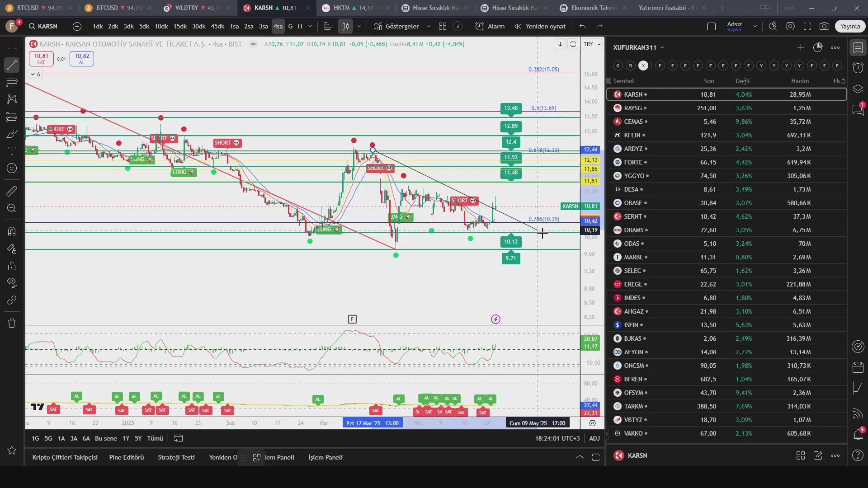Select the red X watchlist color flag
Viewport: 868px width, 488px height.
[x=643, y=66]
